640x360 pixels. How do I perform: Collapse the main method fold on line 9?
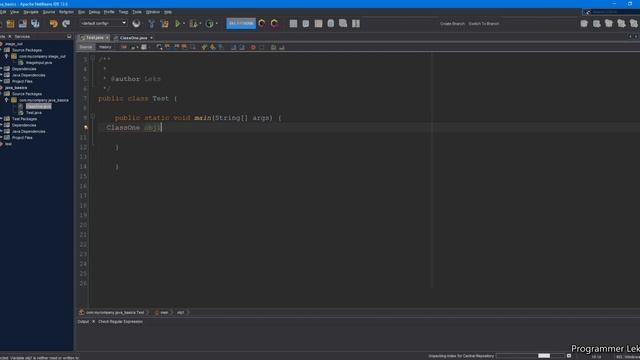point(93,117)
